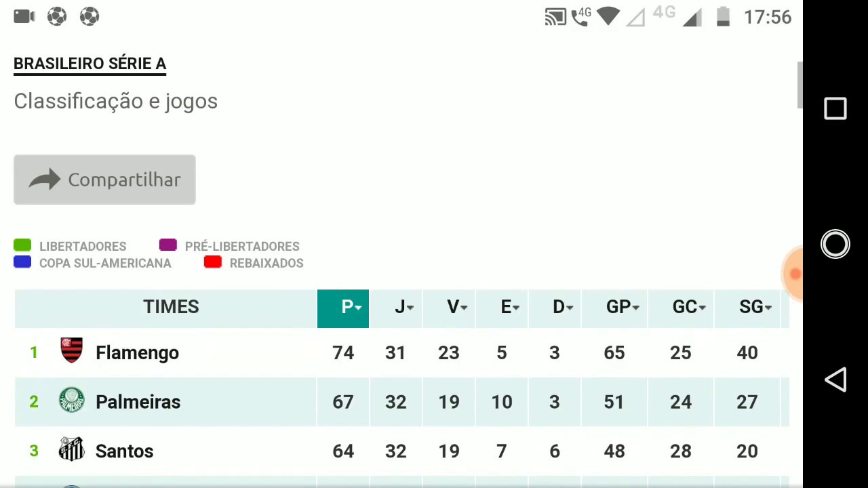Viewport: 868px width, 488px height.
Task: Tap the Android recent apps square
Action: (x=835, y=109)
